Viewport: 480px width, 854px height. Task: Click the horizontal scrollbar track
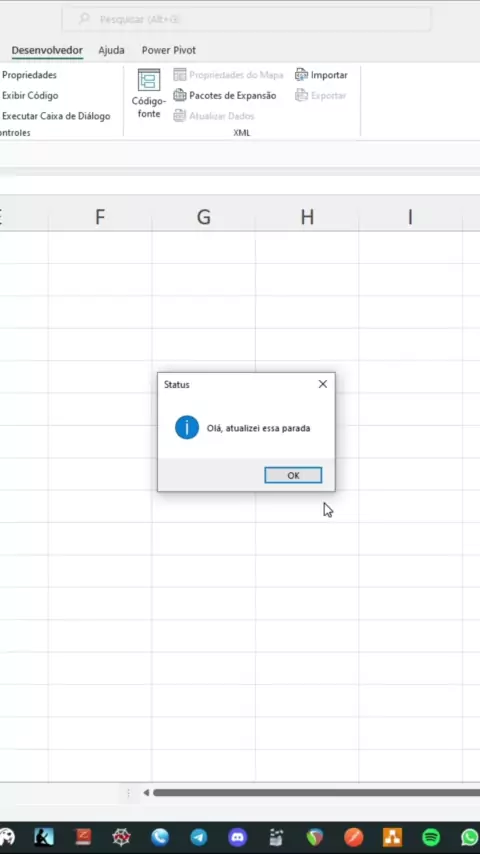pyautogui.click(x=316, y=792)
